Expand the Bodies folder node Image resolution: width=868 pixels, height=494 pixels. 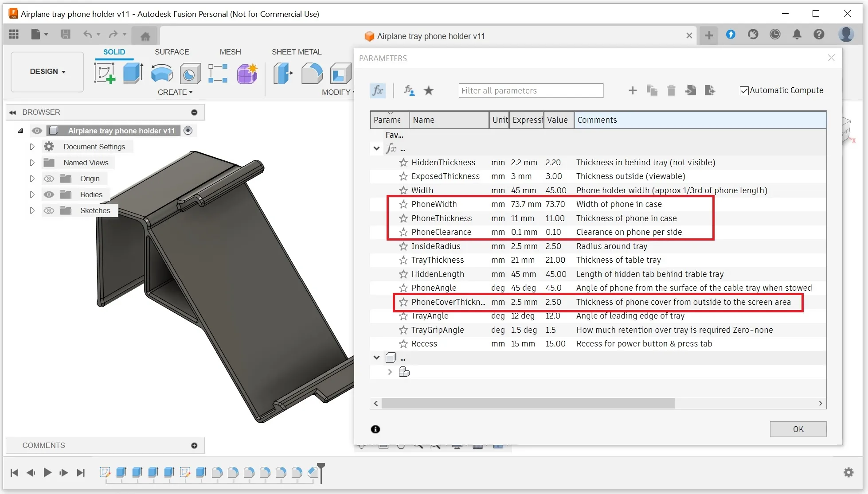(x=32, y=194)
